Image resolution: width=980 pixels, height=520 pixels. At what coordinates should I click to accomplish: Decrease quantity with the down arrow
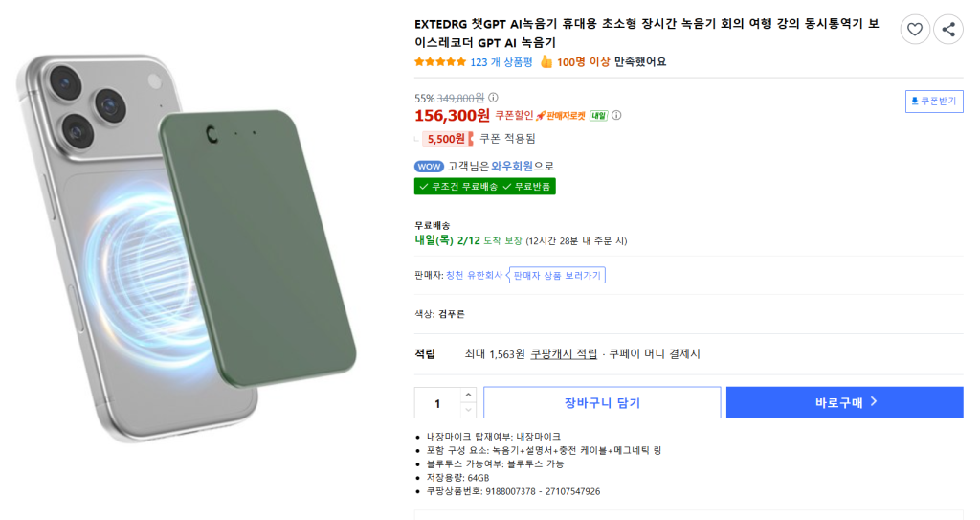click(x=468, y=410)
